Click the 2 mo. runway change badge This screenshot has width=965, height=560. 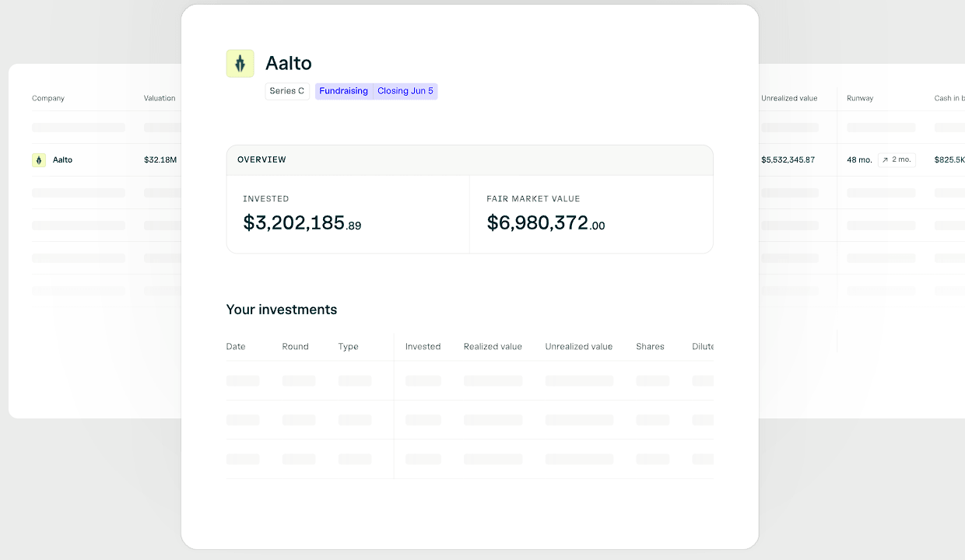897,160
